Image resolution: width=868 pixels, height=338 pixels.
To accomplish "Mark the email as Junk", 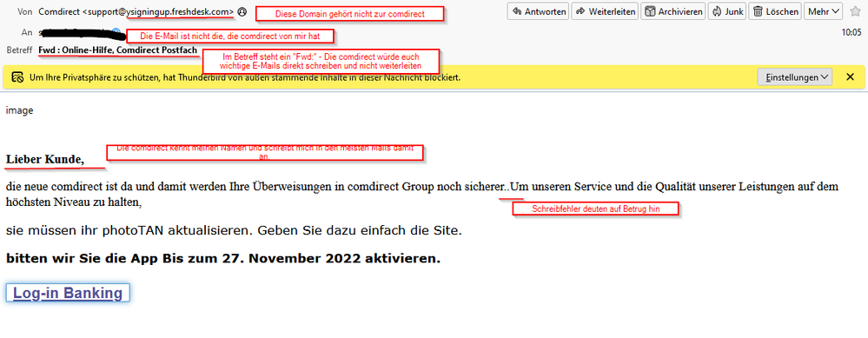I will coord(727,11).
